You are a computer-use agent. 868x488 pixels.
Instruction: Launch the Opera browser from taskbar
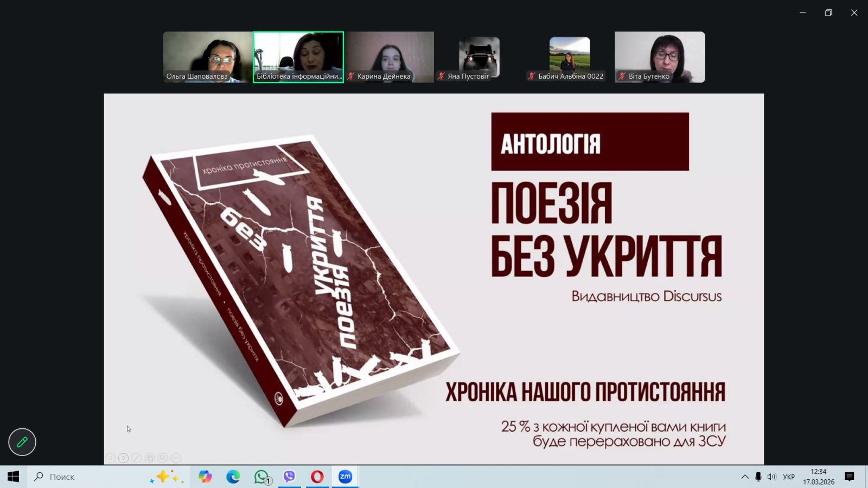pyautogui.click(x=317, y=477)
